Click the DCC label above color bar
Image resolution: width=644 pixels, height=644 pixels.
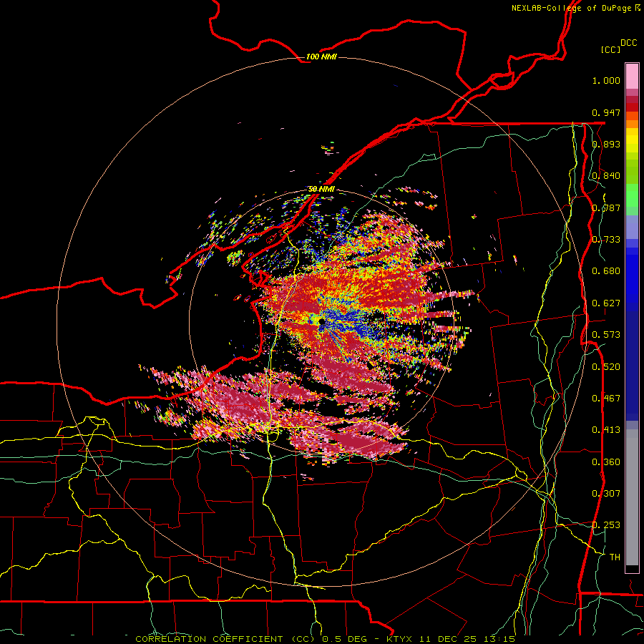629,43
